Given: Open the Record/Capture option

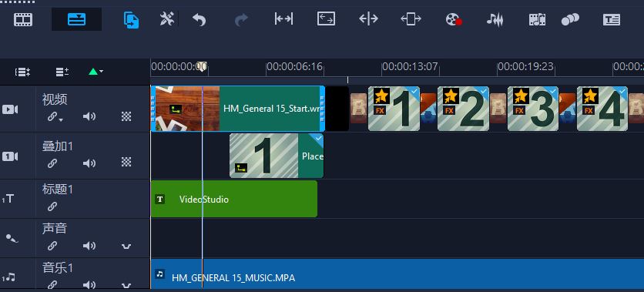Looking at the screenshot, I should point(454,19).
